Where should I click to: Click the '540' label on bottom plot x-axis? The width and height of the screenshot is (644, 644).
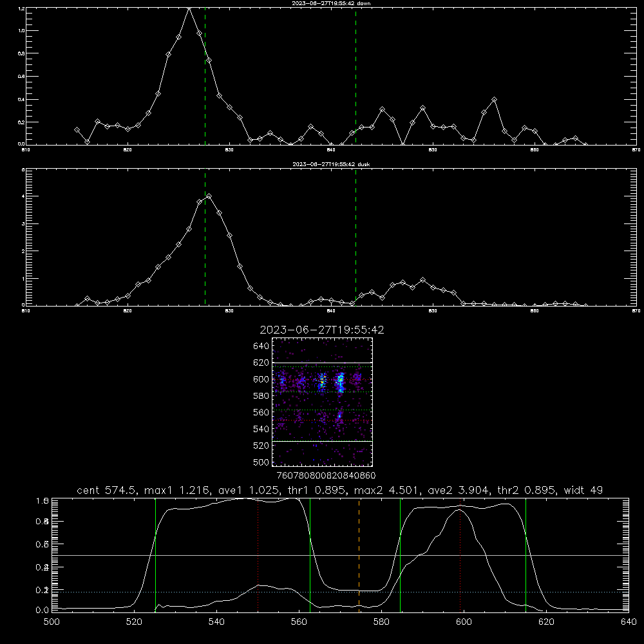pyautogui.click(x=216, y=622)
